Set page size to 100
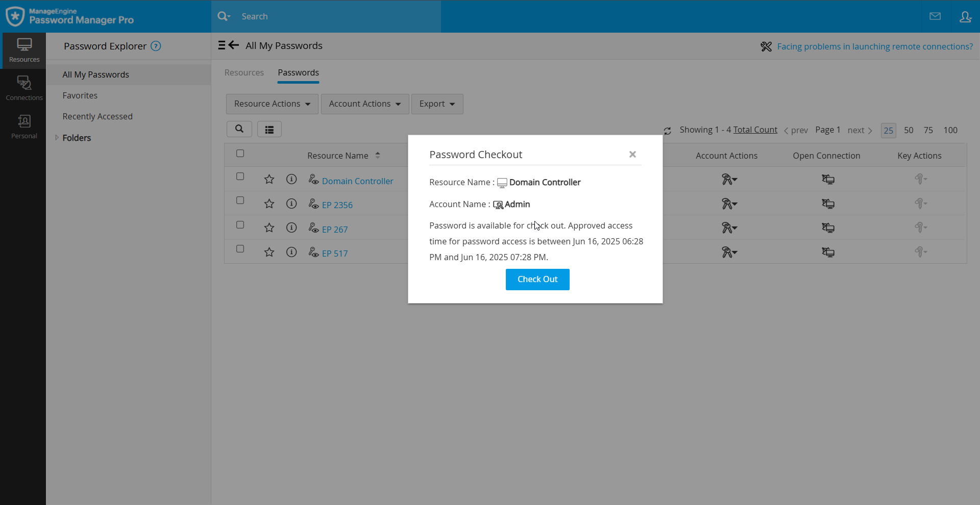Screen dimensions: 980x505 coord(950,130)
